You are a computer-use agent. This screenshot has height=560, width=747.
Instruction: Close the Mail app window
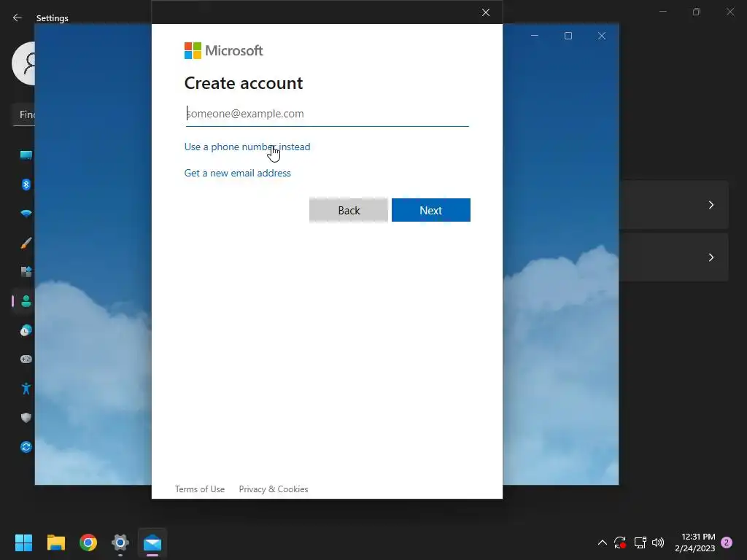602,36
